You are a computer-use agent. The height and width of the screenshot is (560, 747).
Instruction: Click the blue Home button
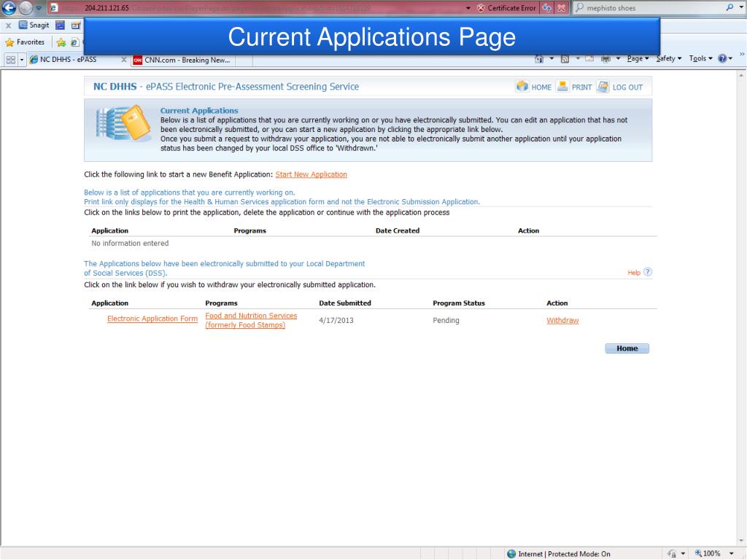pyautogui.click(x=627, y=349)
